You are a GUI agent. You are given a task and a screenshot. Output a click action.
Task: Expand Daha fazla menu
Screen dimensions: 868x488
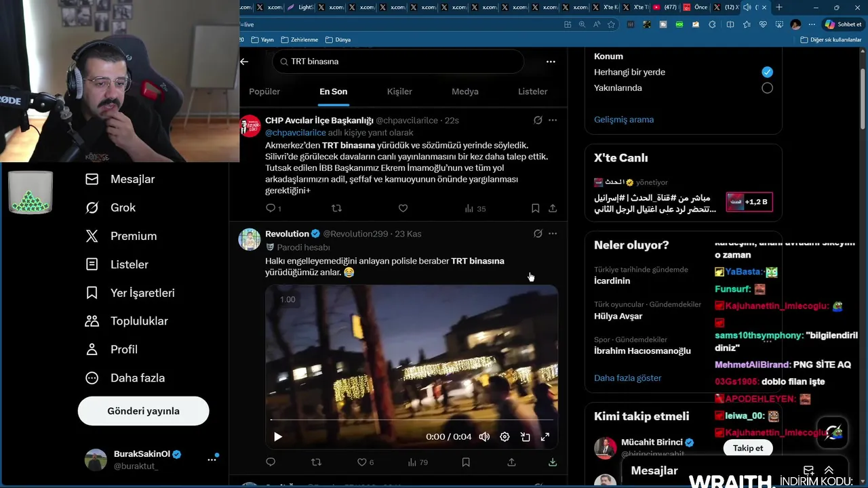click(125, 378)
